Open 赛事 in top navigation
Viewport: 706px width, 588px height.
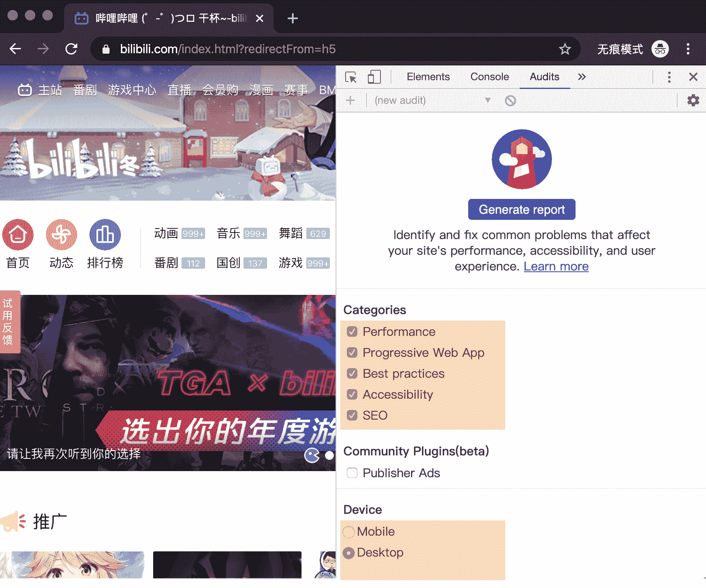point(296,90)
